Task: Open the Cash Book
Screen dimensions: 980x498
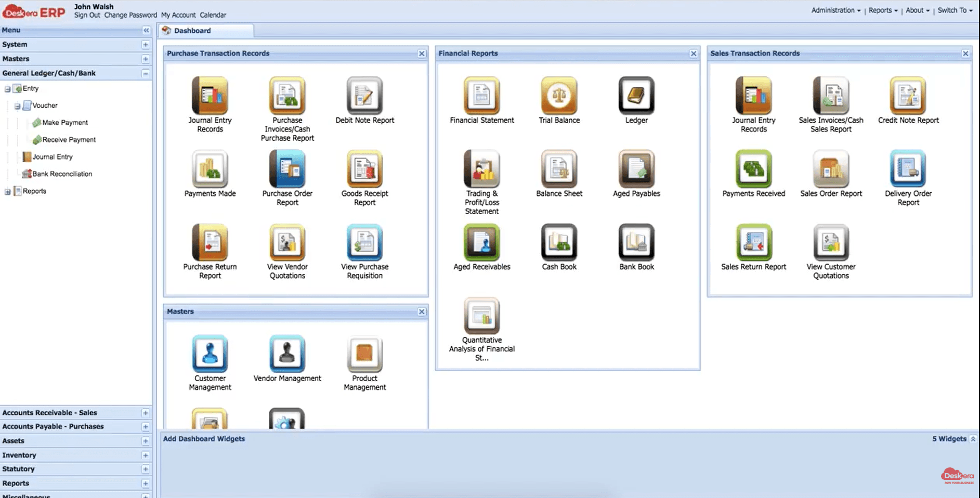Action: tap(559, 242)
